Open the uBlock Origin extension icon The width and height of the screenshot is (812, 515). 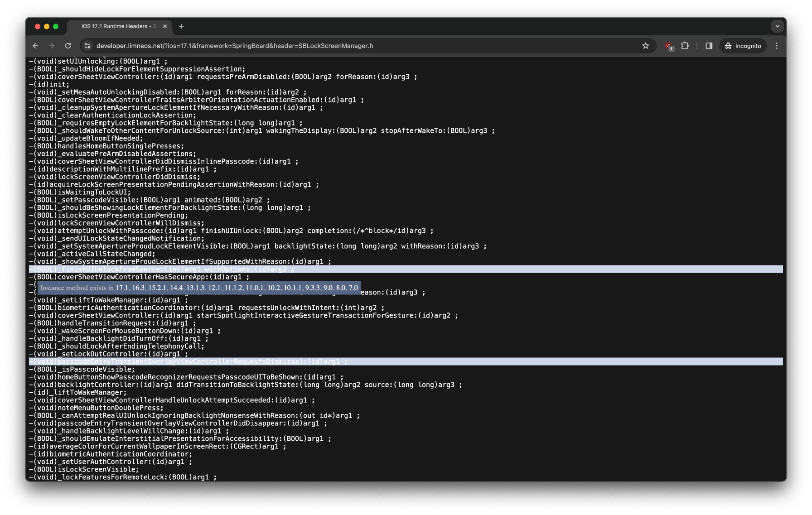tap(669, 46)
